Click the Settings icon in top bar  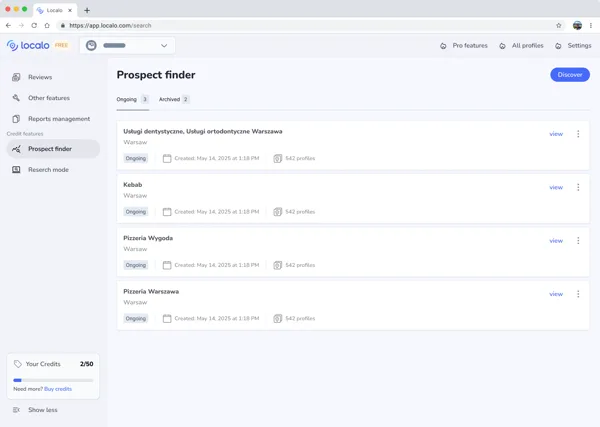pyautogui.click(x=558, y=46)
